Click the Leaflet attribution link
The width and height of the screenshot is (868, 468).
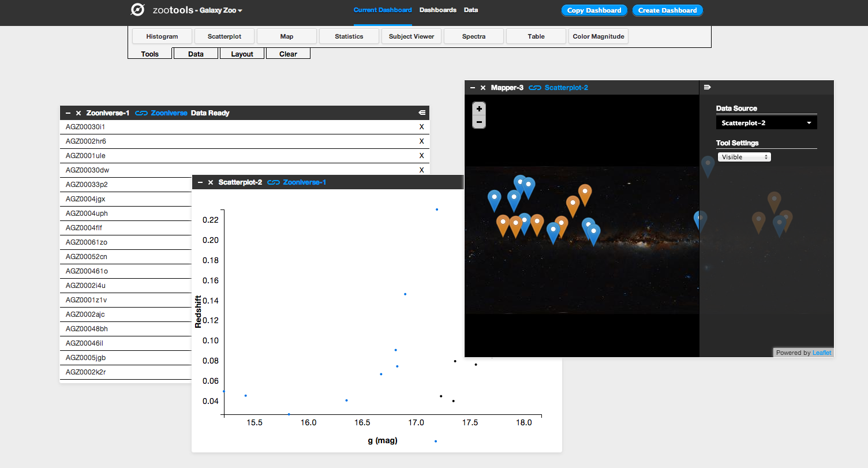click(822, 353)
